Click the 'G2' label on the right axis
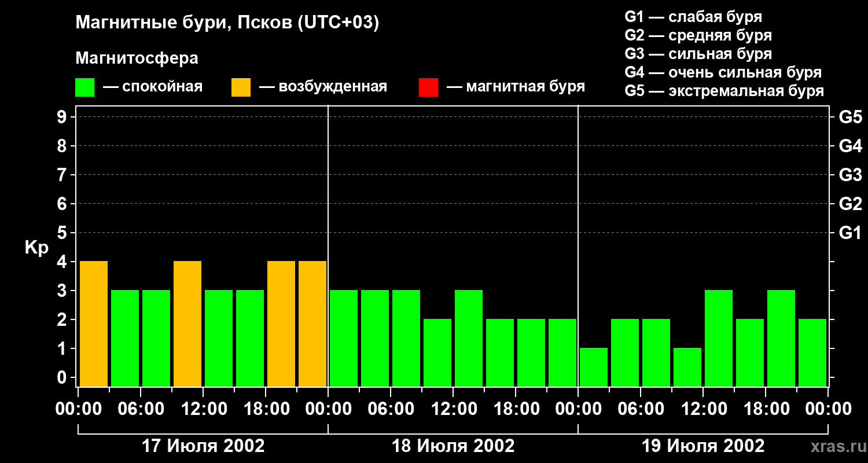 click(851, 204)
